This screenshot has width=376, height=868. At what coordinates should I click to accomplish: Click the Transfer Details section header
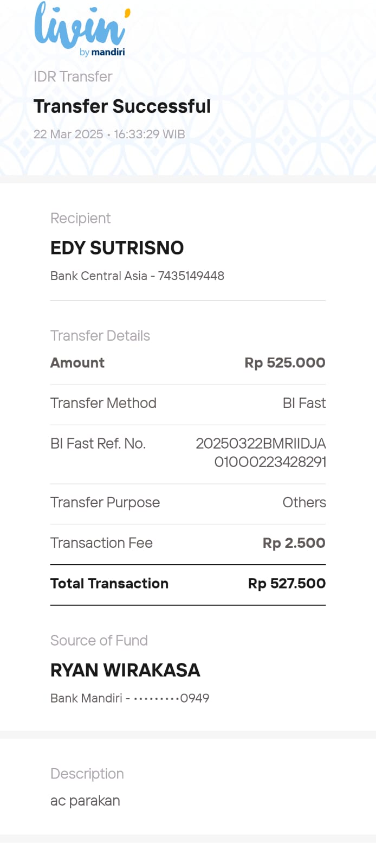point(100,336)
